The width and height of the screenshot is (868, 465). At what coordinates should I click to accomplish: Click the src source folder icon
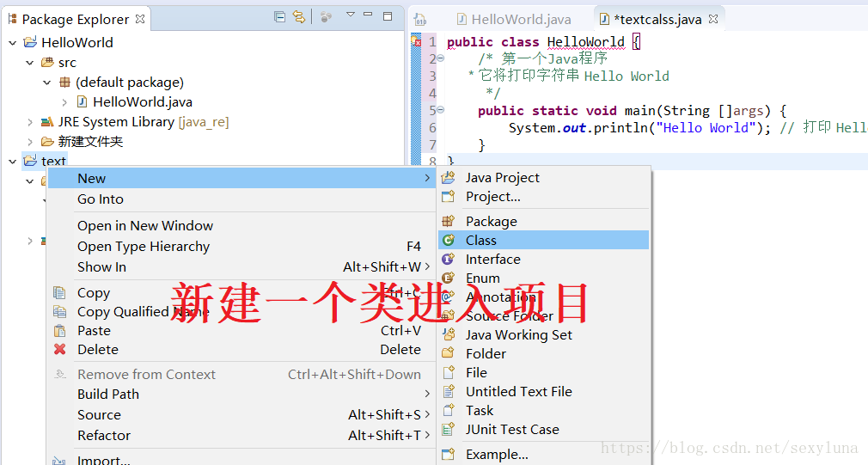[47, 63]
